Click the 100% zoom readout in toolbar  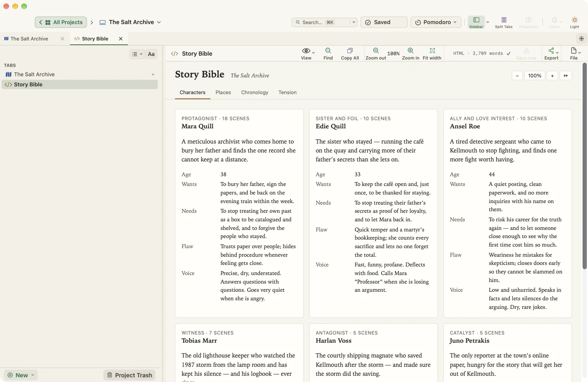(x=394, y=54)
